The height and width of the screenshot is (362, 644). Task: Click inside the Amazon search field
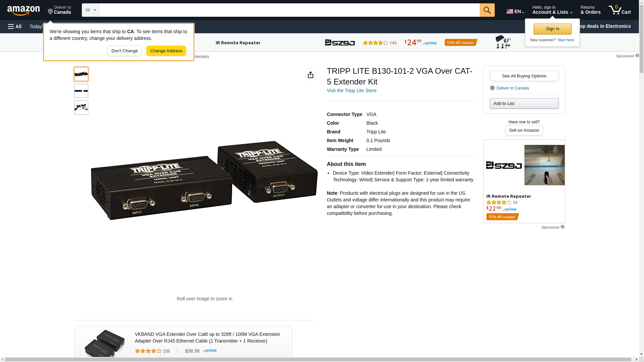[x=289, y=10]
